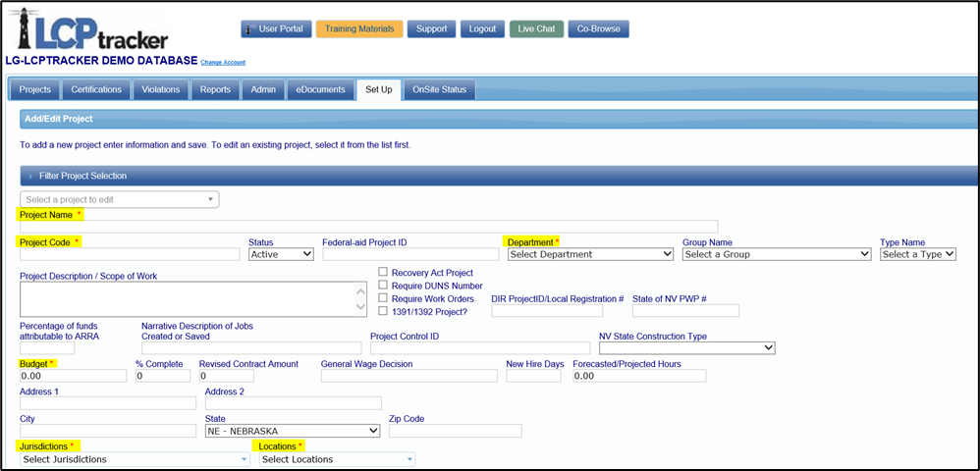
Task: Open the Select Locations dropdown
Action: 337,460
